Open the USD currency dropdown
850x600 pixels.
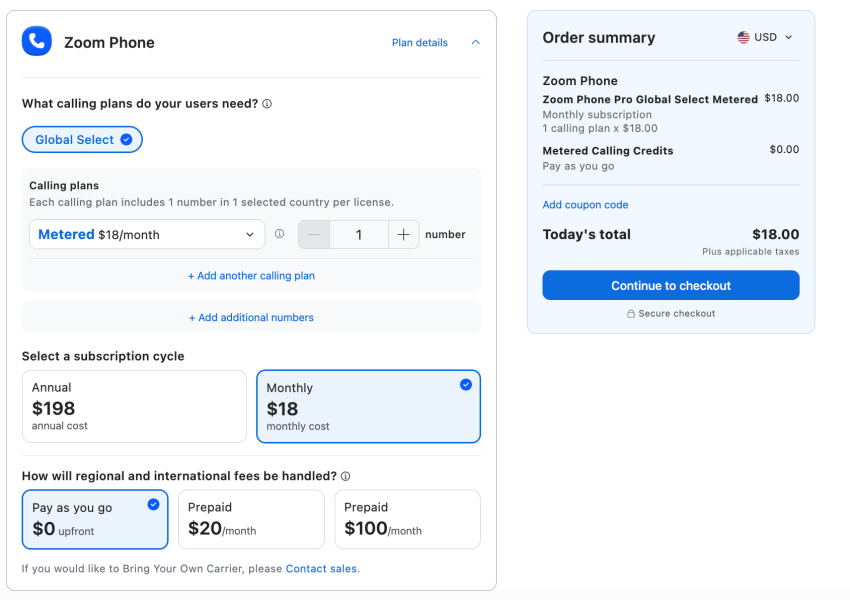765,37
